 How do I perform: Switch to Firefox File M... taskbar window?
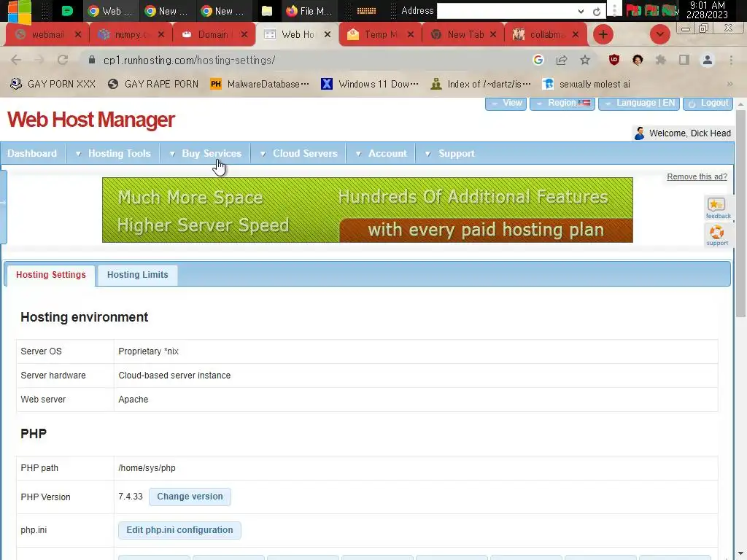point(309,11)
